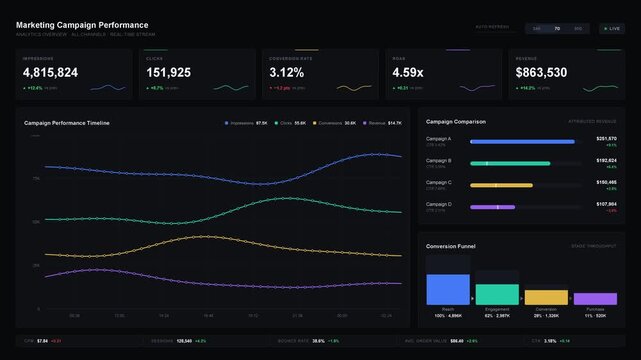Click the Campaign Comparison heading
Image resolution: width=641 pixels, height=360 pixels.
456,122
